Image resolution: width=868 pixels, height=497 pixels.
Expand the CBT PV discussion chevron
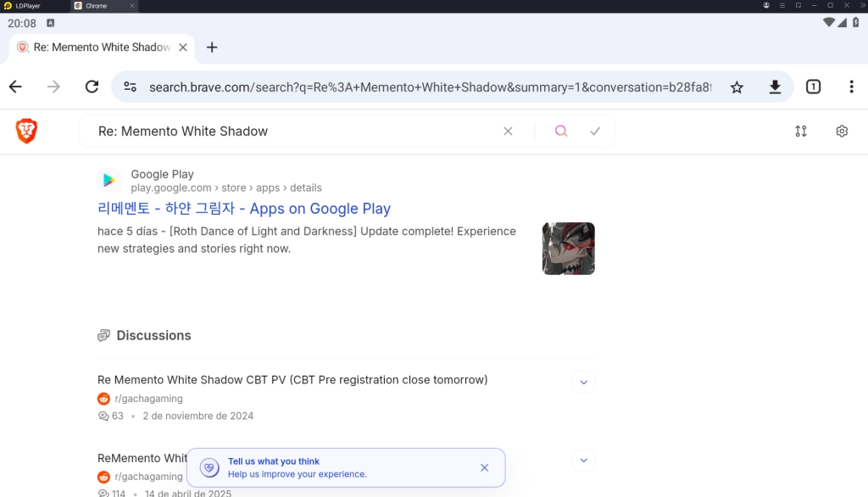click(x=583, y=383)
